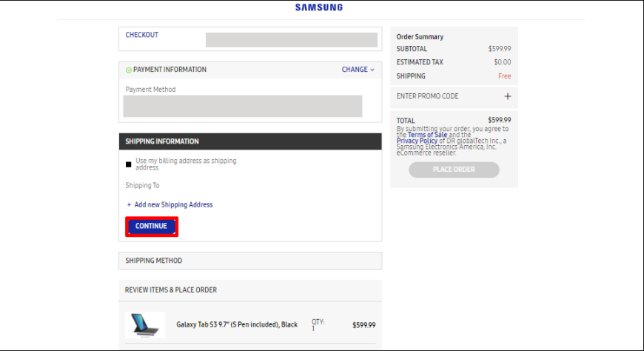
Task: Click the Subtotal $599.99 amount
Action: 500,49
